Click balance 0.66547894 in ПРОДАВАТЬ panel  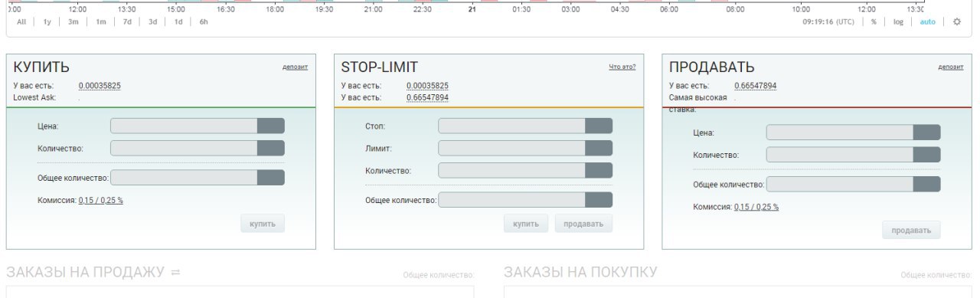point(755,86)
